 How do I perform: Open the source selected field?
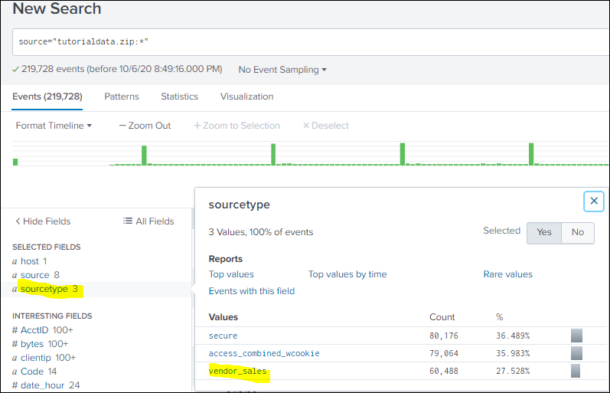click(x=35, y=275)
